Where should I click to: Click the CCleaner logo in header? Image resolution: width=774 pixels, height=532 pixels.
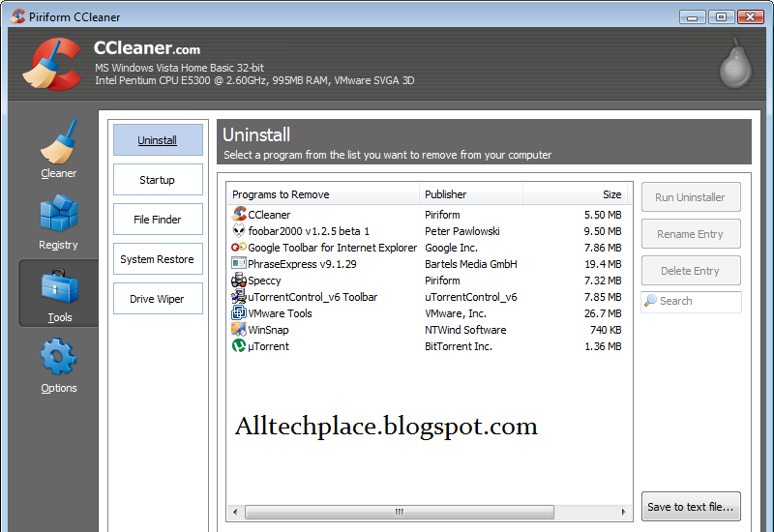pyautogui.click(x=52, y=64)
